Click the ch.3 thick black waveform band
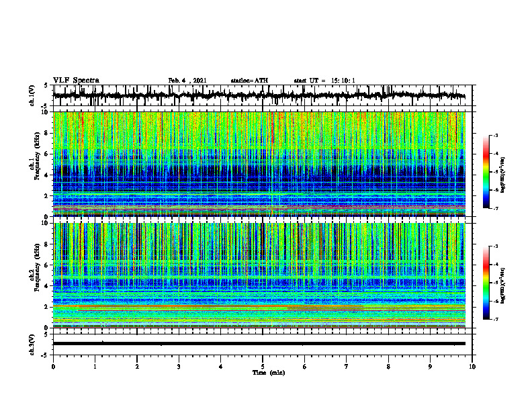The height and width of the screenshot is (411, 532). [x=259, y=344]
